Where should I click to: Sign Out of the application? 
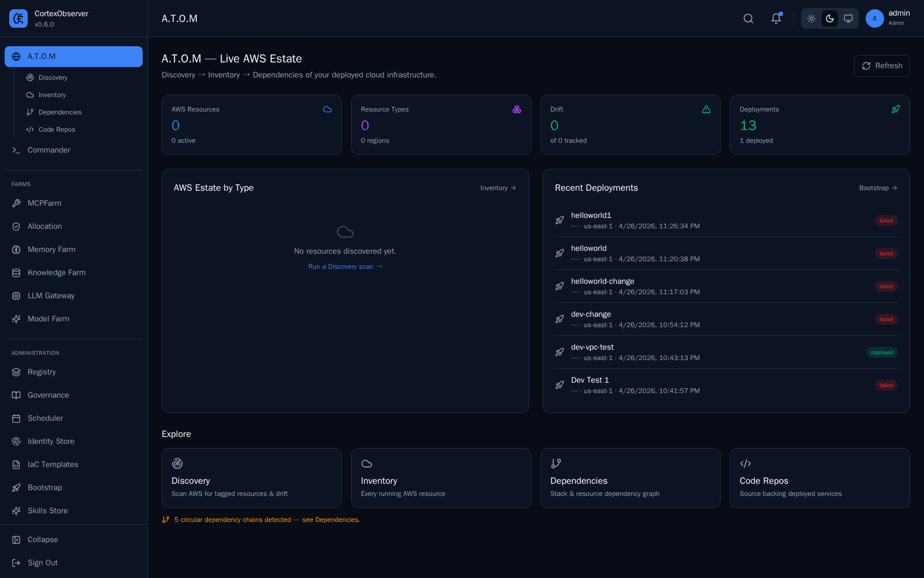tap(73, 563)
